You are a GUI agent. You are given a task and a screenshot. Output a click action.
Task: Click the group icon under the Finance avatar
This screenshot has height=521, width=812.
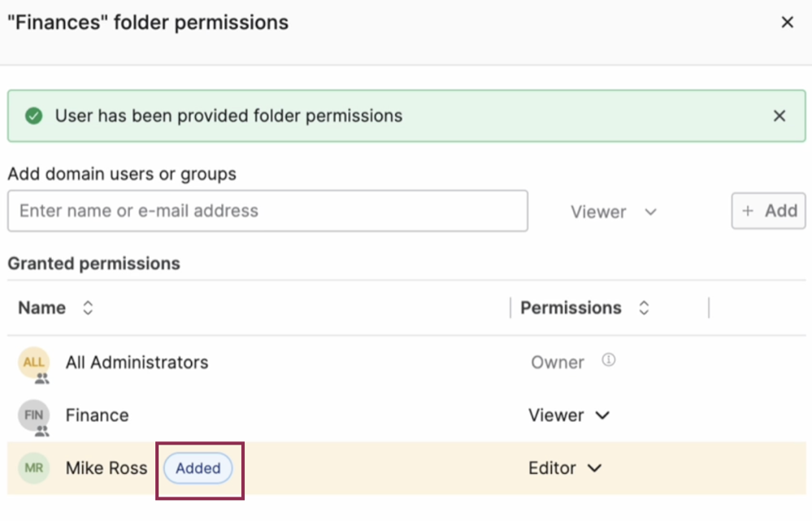coord(42,428)
